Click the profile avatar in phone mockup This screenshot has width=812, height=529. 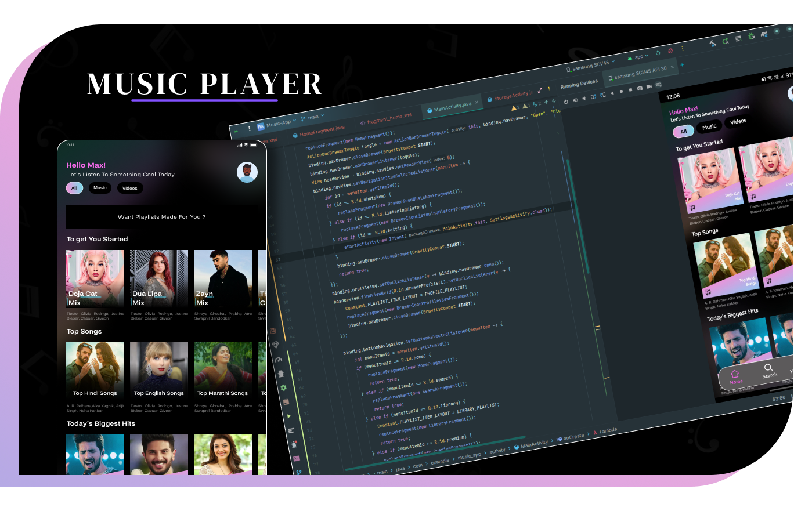pyautogui.click(x=247, y=172)
